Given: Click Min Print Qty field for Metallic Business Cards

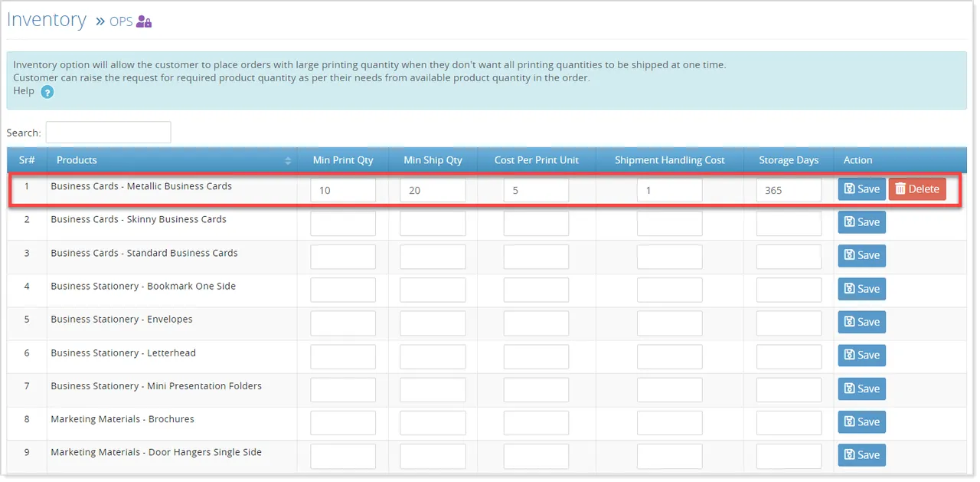Looking at the screenshot, I should coord(342,189).
